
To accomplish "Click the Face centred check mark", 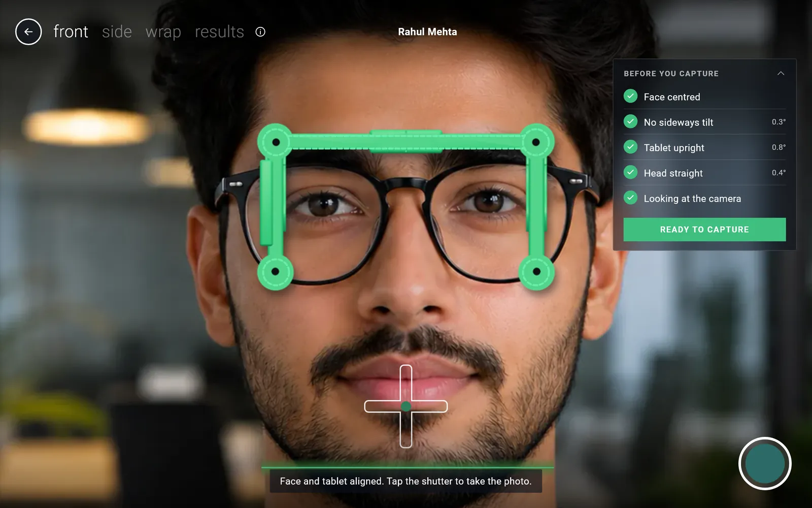I will pyautogui.click(x=630, y=96).
